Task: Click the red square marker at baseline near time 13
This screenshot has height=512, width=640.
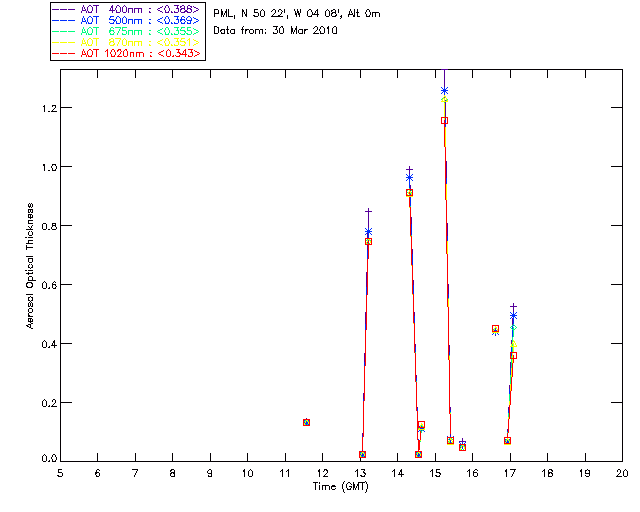Action: 362,454
